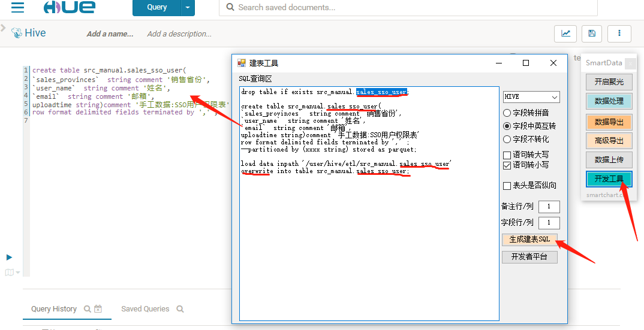Screen dimensions: 644x330
Task: Click the chart icon button in the editor header
Action: click(x=565, y=34)
